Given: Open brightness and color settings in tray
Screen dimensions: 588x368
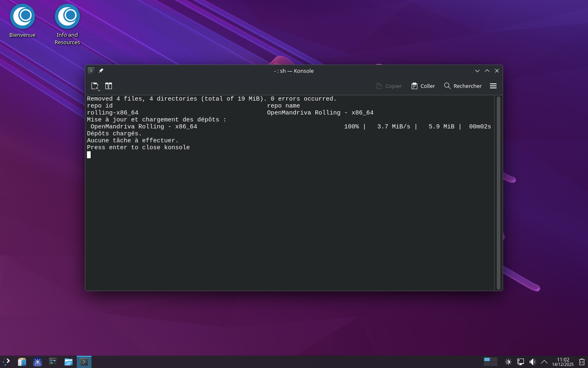Looking at the screenshot, I should pyautogui.click(x=508, y=362).
